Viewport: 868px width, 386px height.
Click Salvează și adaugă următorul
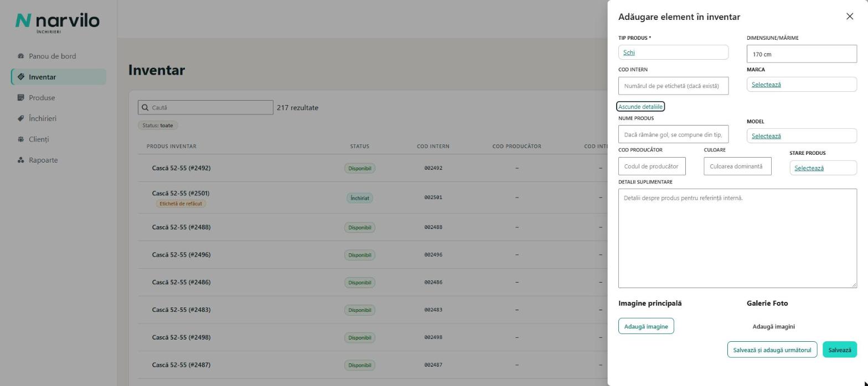point(772,350)
